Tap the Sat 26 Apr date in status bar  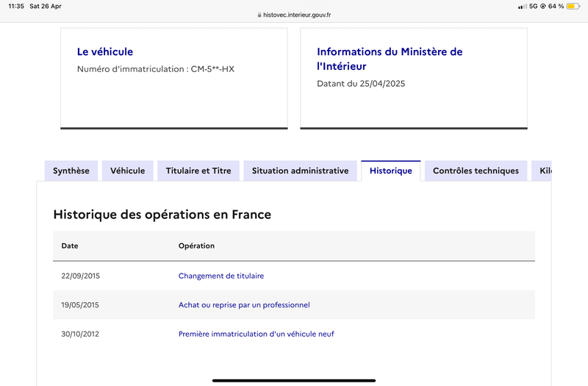tap(46, 7)
